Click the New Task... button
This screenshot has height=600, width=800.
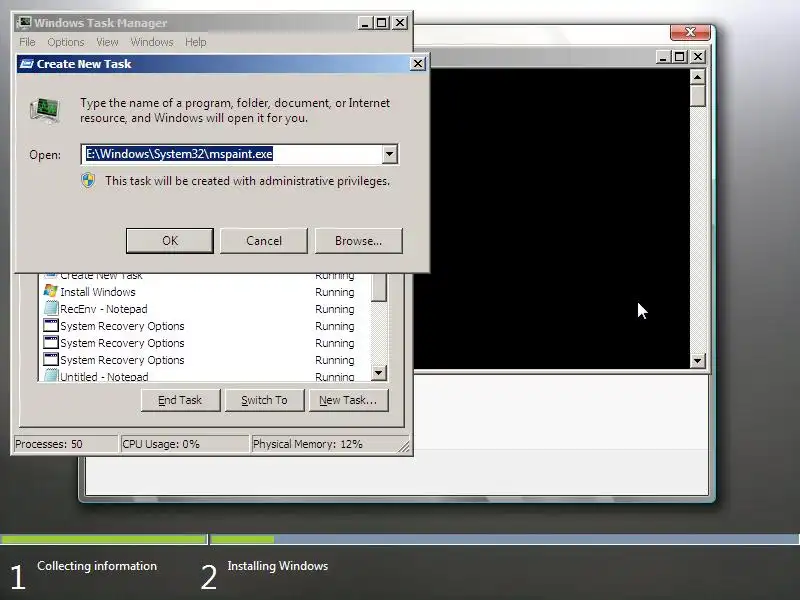coord(348,400)
